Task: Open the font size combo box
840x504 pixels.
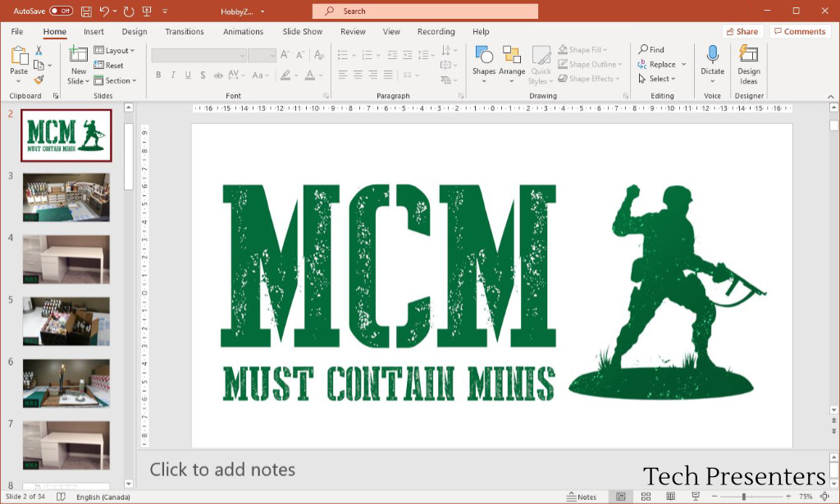Action: [262, 55]
